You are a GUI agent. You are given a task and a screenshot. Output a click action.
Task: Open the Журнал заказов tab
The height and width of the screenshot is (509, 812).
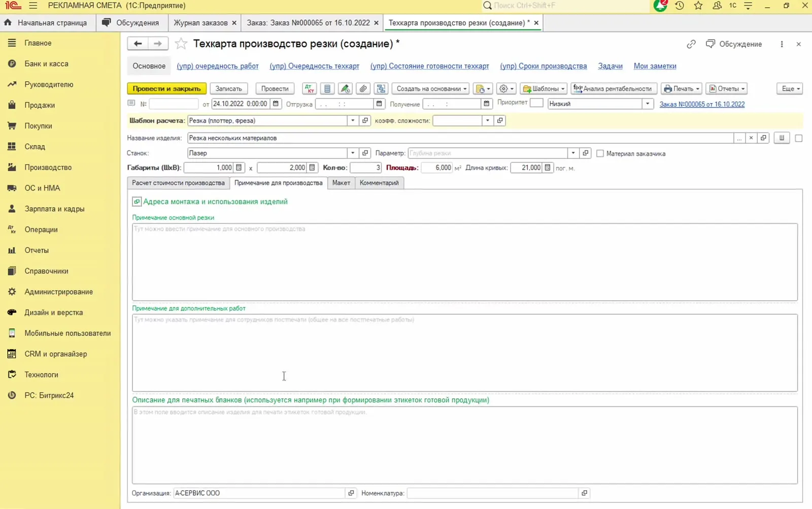[200, 23]
